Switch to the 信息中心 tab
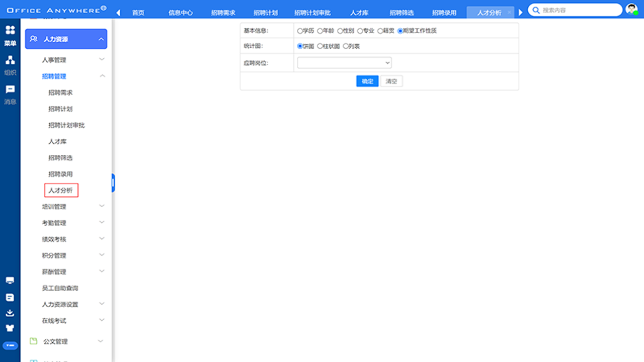644x362 pixels. (x=181, y=13)
